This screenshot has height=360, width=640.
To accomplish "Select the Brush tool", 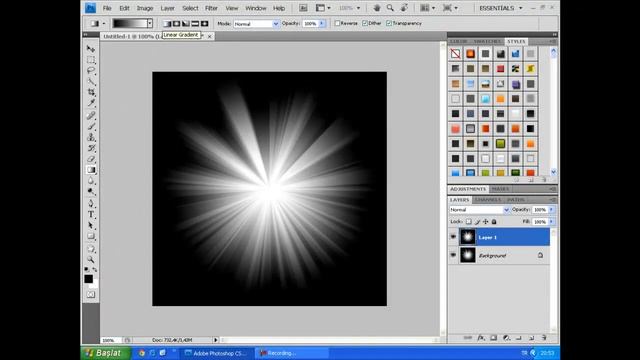I will (91, 127).
